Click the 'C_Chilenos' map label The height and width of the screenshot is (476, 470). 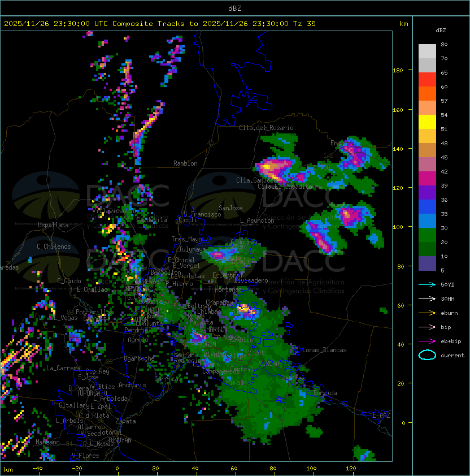click(54, 246)
